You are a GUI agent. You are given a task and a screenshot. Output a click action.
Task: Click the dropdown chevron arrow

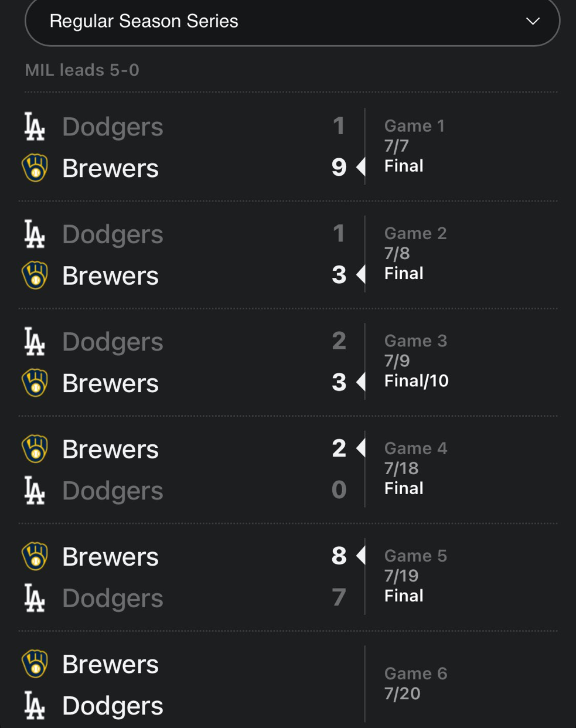click(x=533, y=22)
